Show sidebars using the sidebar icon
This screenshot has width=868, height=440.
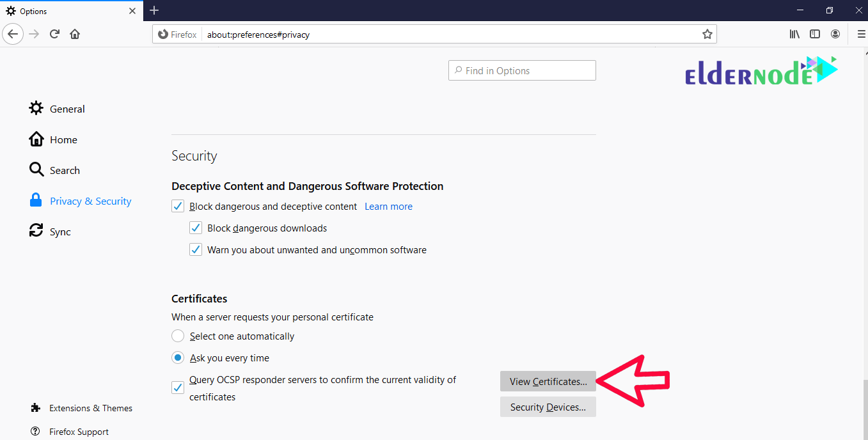point(815,34)
